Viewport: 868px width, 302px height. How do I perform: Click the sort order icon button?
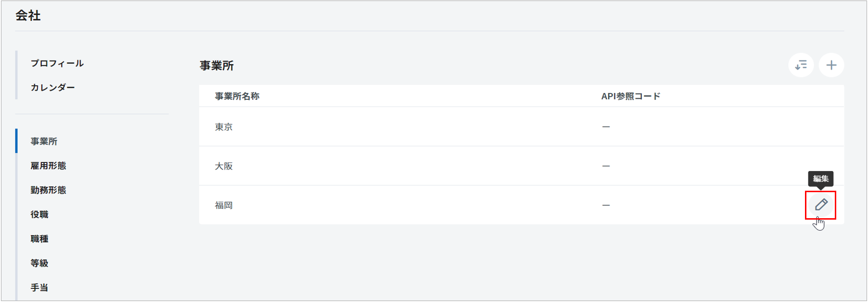click(801, 65)
